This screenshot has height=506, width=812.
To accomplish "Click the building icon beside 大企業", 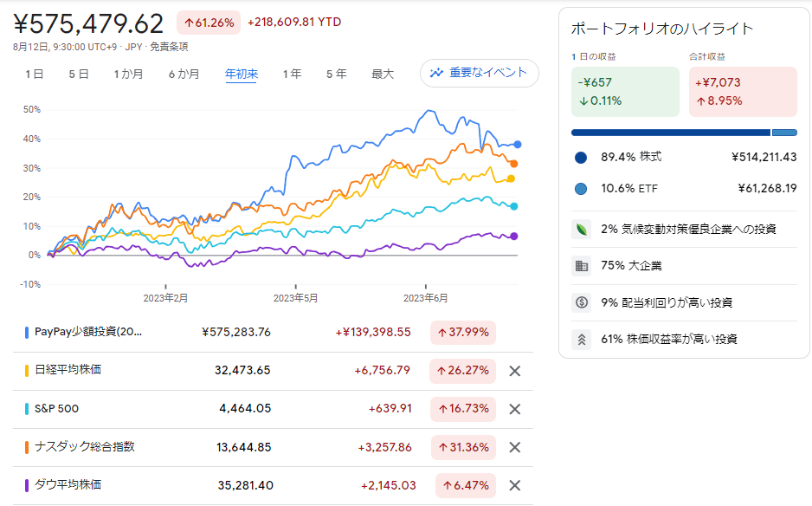I will pyautogui.click(x=582, y=266).
